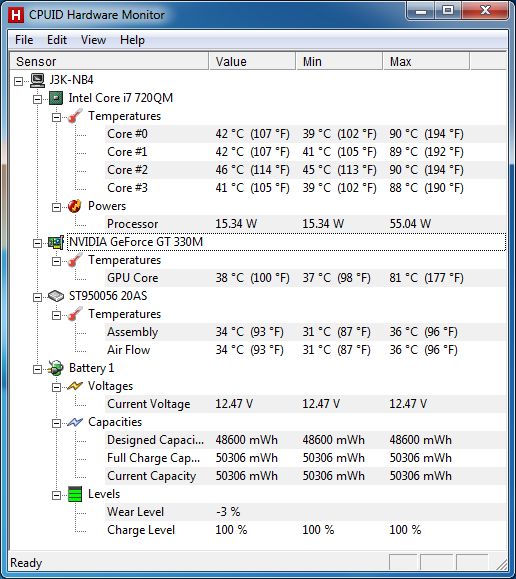516x579 pixels.
Task: Click the green Levels bars icon
Action: (x=75, y=494)
